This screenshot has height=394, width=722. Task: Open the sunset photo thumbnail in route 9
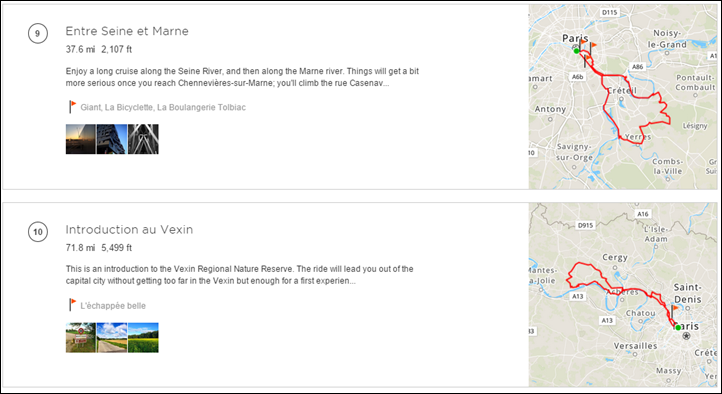(x=81, y=139)
